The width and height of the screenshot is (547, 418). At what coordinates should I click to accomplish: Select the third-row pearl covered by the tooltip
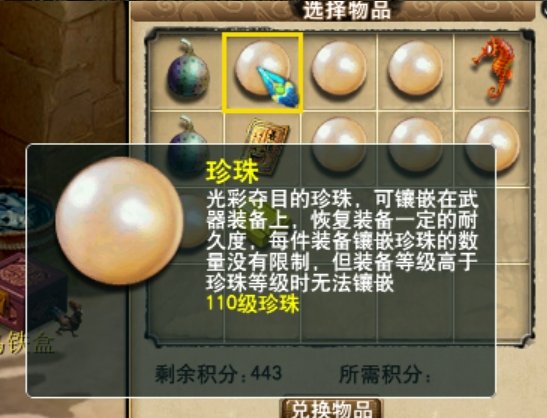point(194,222)
